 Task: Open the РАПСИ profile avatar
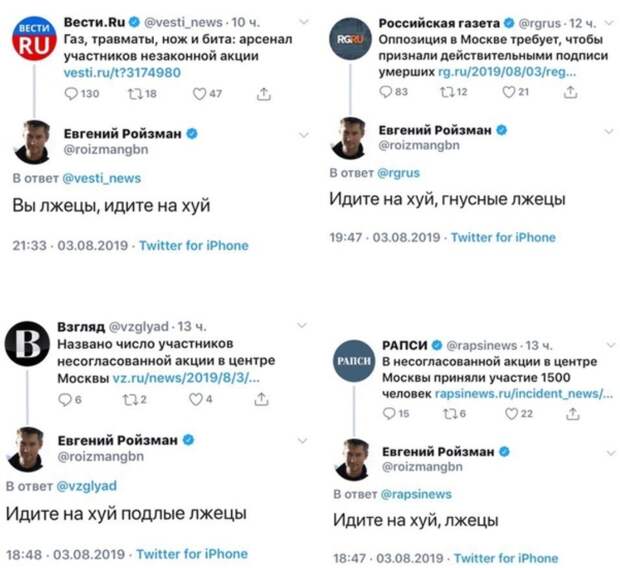354,361
